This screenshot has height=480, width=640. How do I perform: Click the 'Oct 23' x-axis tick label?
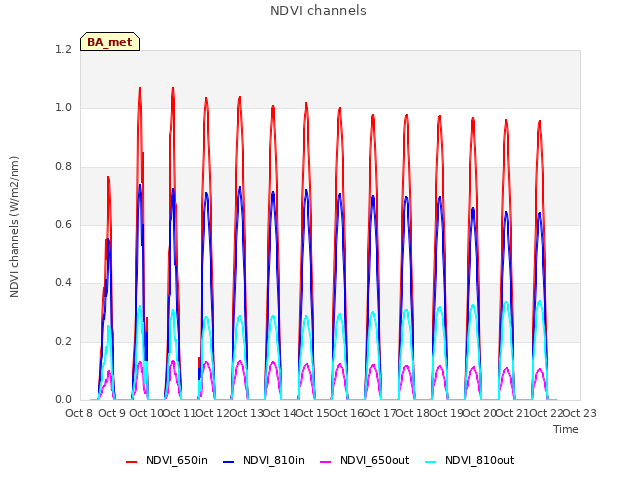(580, 413)
